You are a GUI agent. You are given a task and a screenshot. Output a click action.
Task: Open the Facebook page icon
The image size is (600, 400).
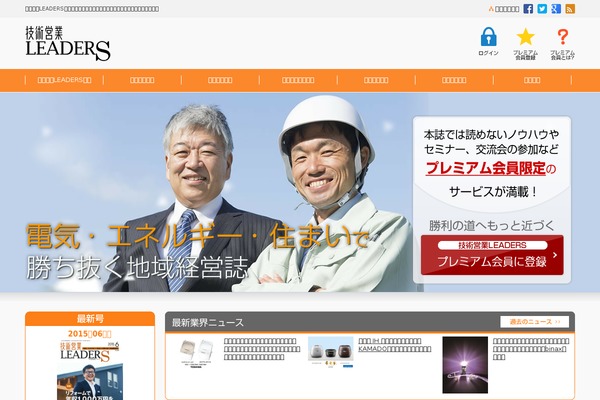coord(528,9)
